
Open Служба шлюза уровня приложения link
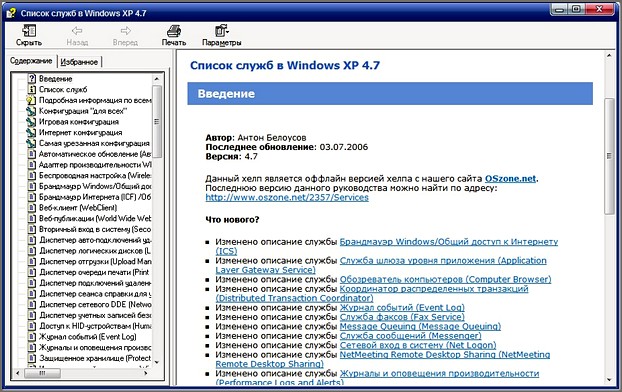(x=443, y=261)
